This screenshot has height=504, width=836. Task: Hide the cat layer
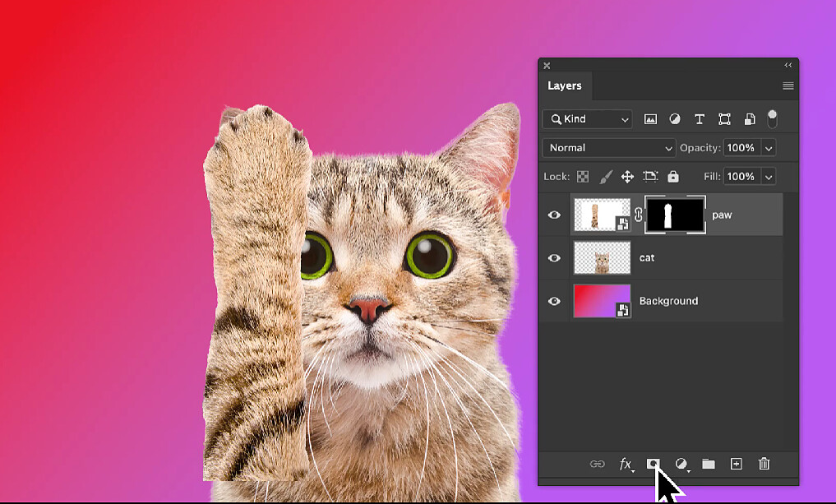coord(554,258)
